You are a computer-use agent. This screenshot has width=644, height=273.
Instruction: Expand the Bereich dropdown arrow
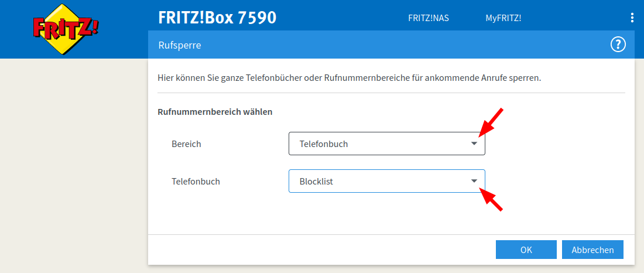474,144
